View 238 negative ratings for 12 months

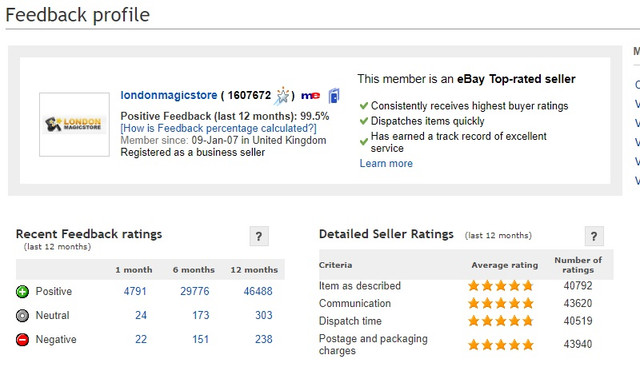click(x=264, y=339)
